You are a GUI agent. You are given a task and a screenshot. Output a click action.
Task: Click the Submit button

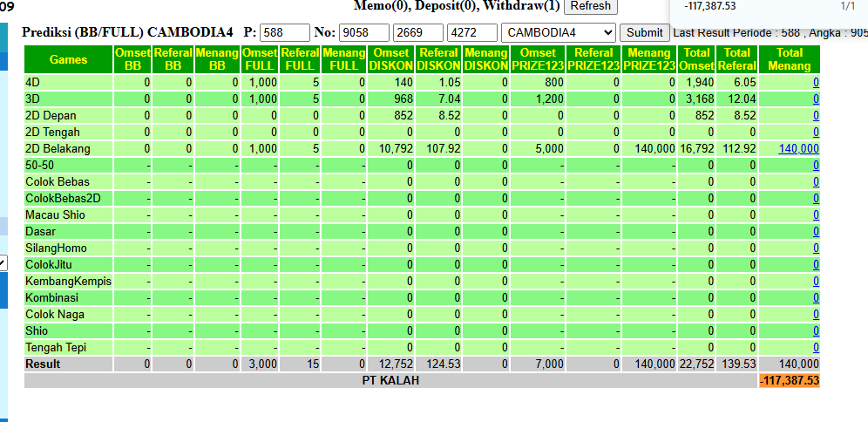pyautogui.click(x=644, y=32)
